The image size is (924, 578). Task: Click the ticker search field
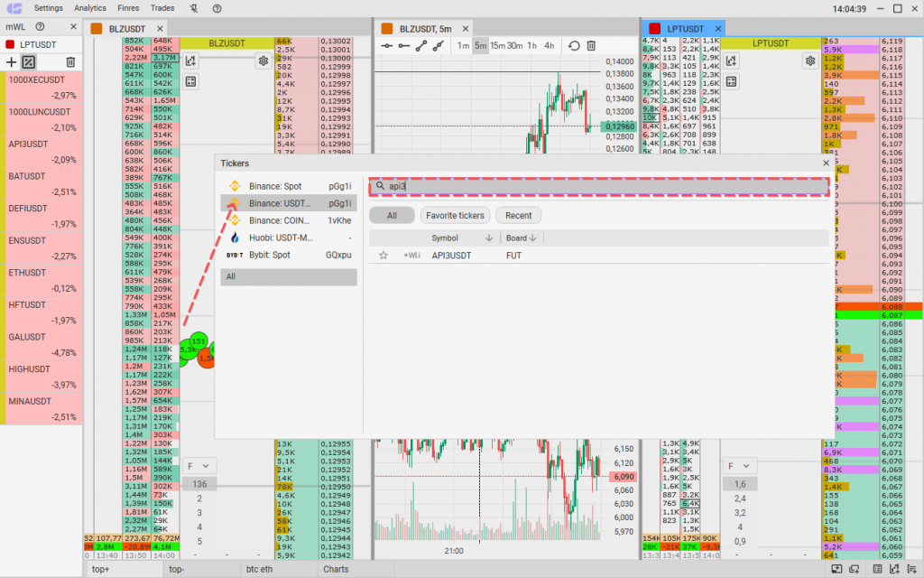point(599,186)
